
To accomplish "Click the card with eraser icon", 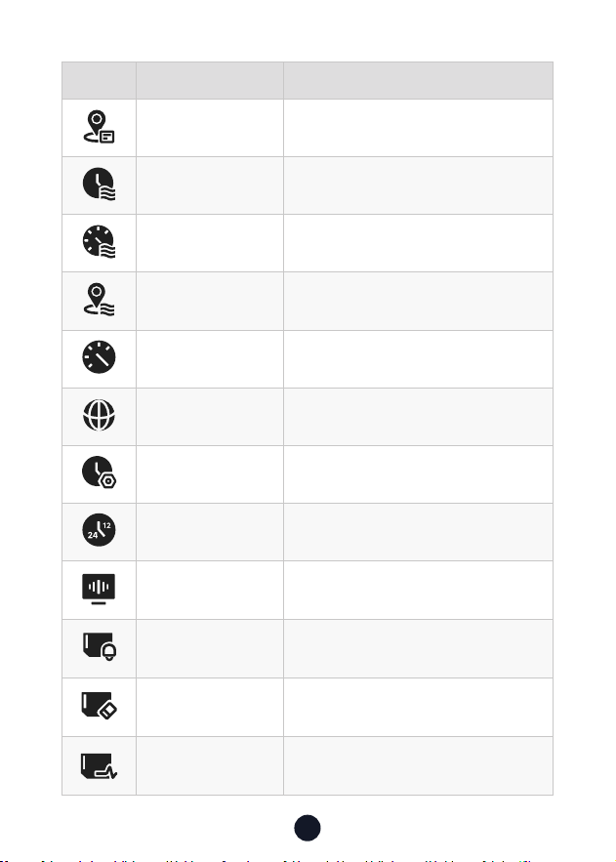I will tap(99, 706).
